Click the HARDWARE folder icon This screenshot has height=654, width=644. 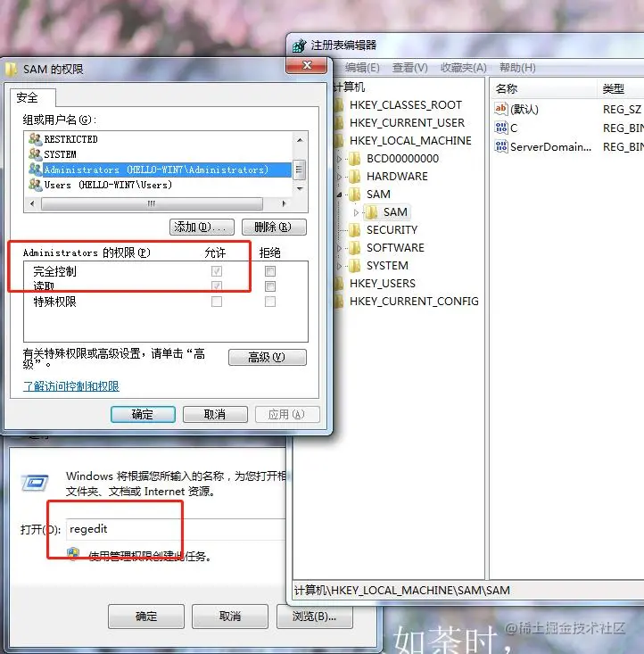[x=355, y=177]
